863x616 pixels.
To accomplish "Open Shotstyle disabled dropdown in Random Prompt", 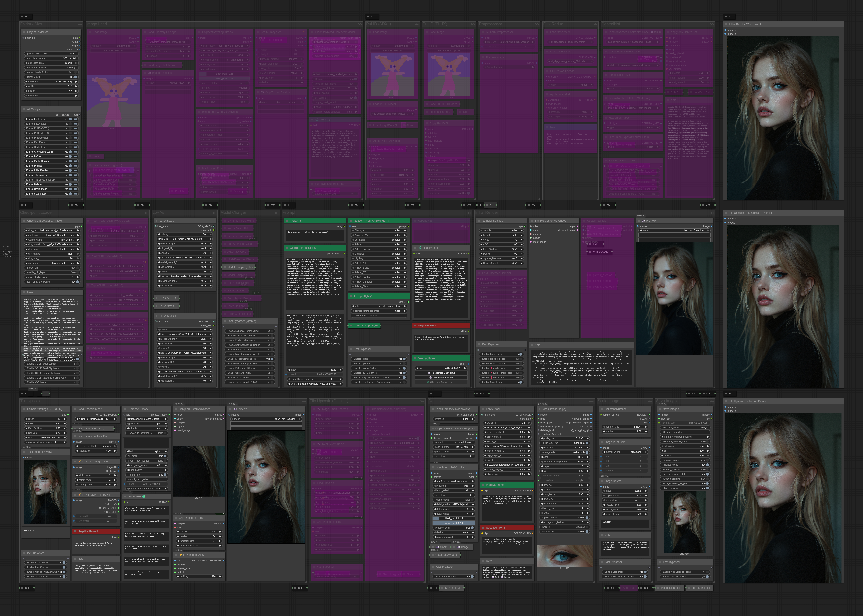I will (x=379, y=230).
